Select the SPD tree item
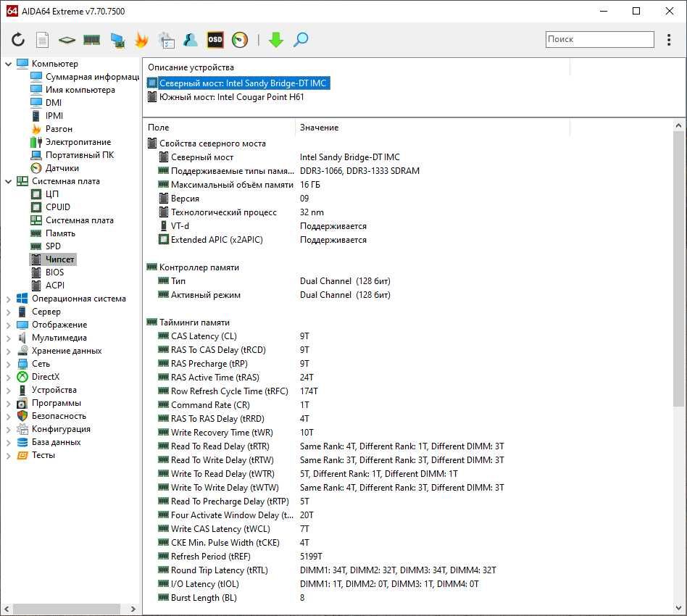The width and height of the screenshot is (687, 616). 46,246
